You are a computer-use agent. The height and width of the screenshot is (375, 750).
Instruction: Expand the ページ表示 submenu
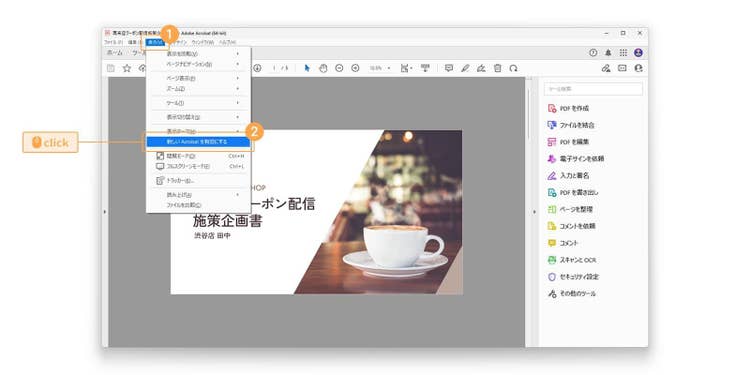click(199, 78)
